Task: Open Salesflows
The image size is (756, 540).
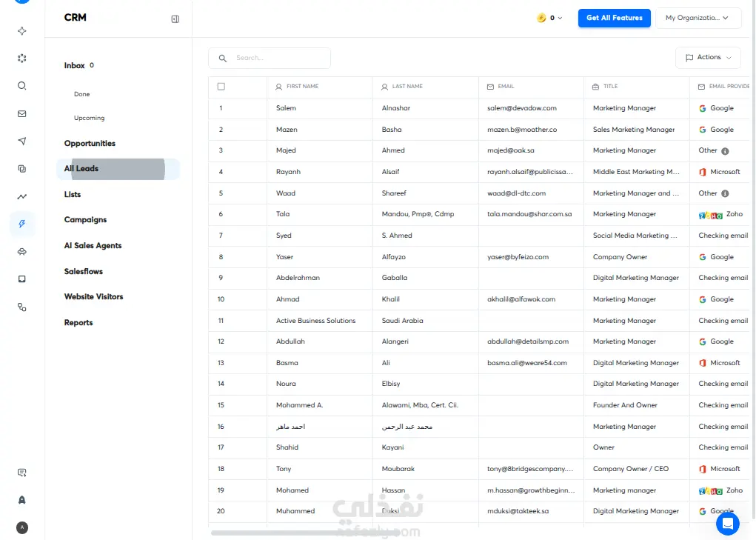Action: tap(84, 271)
